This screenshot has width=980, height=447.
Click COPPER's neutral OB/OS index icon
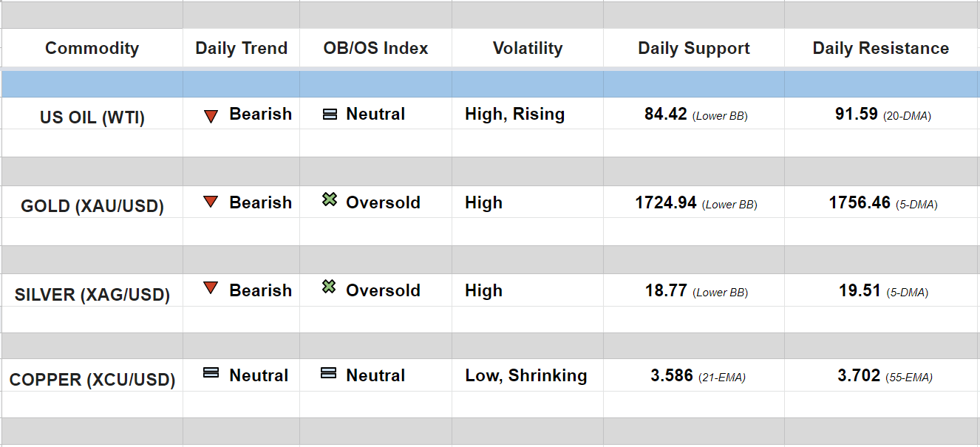[328, 373]
